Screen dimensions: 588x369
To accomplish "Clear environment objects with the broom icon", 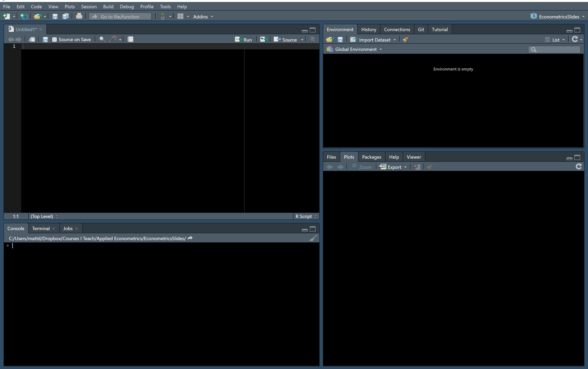I will click(x=406, y=39).
